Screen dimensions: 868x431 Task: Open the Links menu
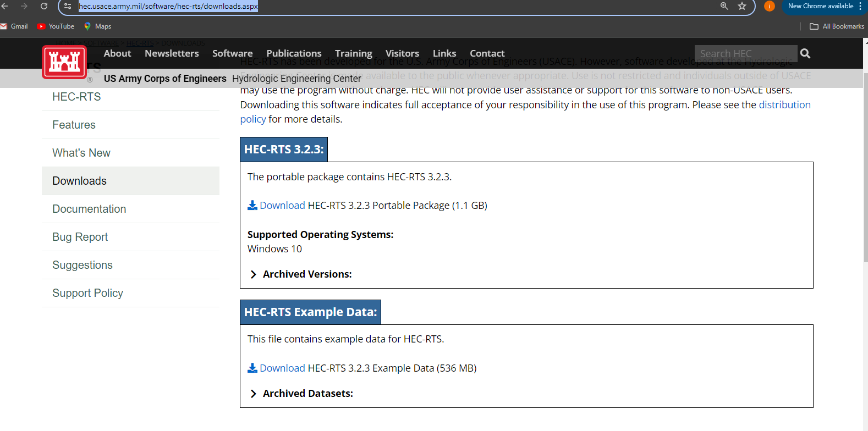pos(444,53)
